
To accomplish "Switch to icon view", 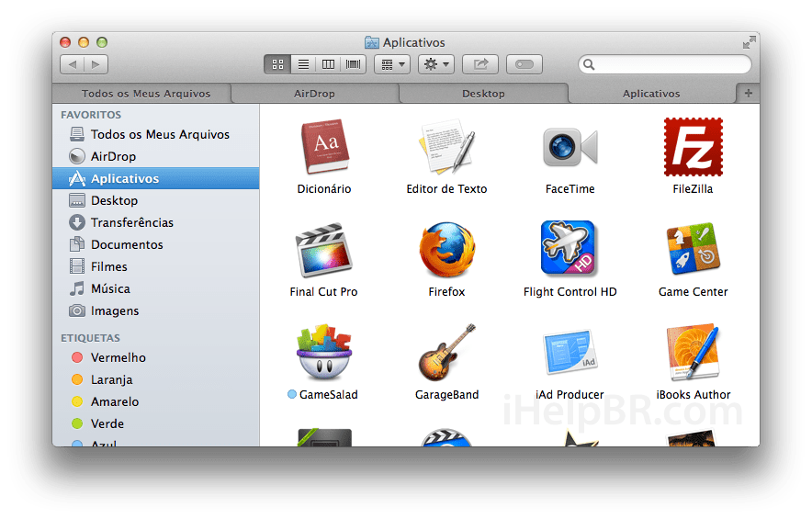I will pyautogui.click(x=277, y=64).
